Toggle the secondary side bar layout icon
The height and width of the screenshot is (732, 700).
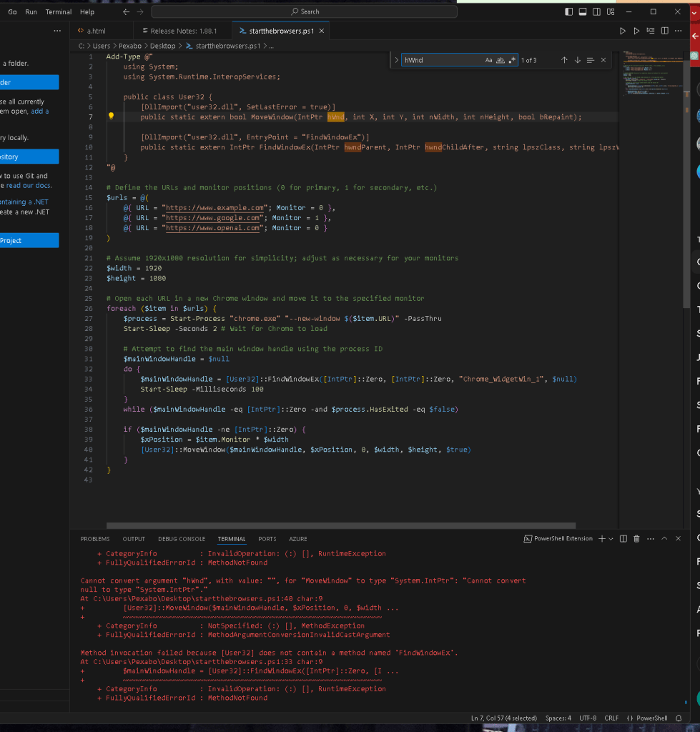click(x=596, y=11)
